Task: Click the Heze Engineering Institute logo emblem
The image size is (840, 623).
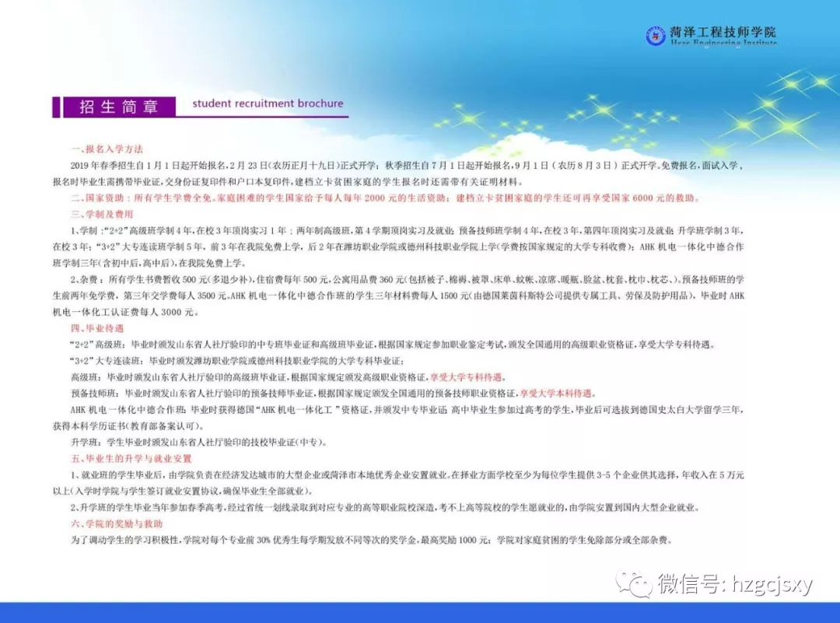Action: pyautogui.click(x=655, y=37)
